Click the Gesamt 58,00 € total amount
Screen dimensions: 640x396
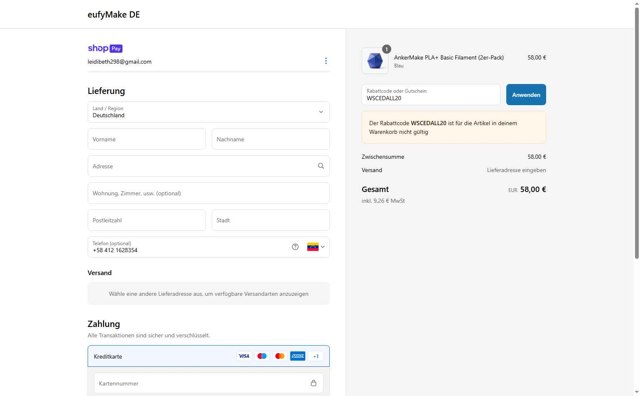[533, 189]
